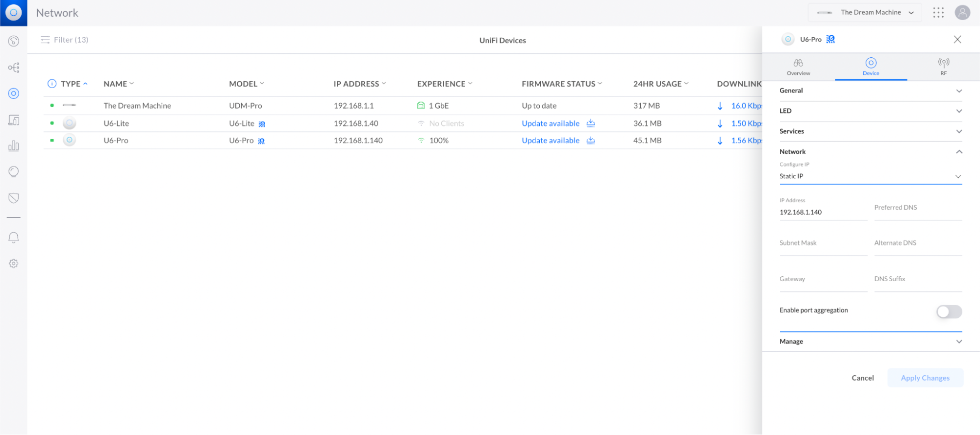980x435 pixels.
Task: Open the Configure IP Static IP dropdown
Action: (x=871, y=176)
